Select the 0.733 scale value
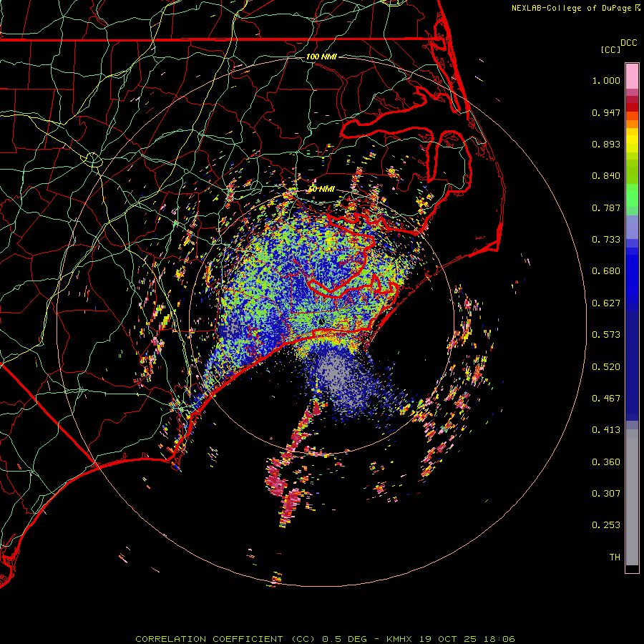644x644 pixels. point(606,240)
